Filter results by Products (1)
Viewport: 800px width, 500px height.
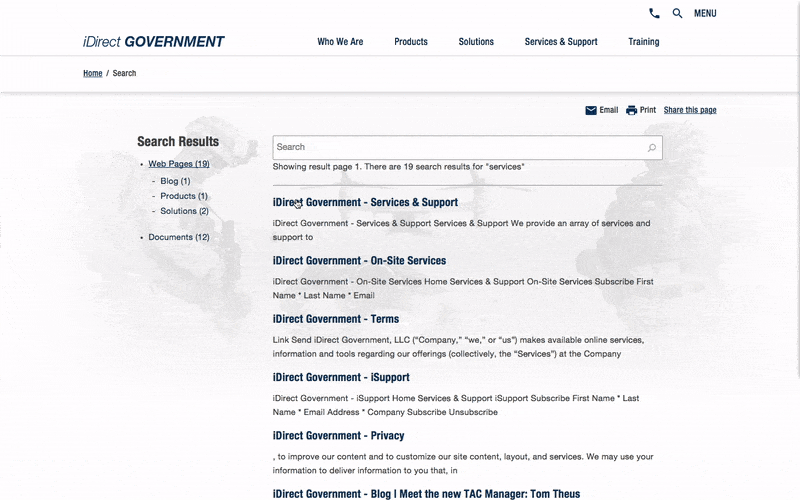pos(184,196)
